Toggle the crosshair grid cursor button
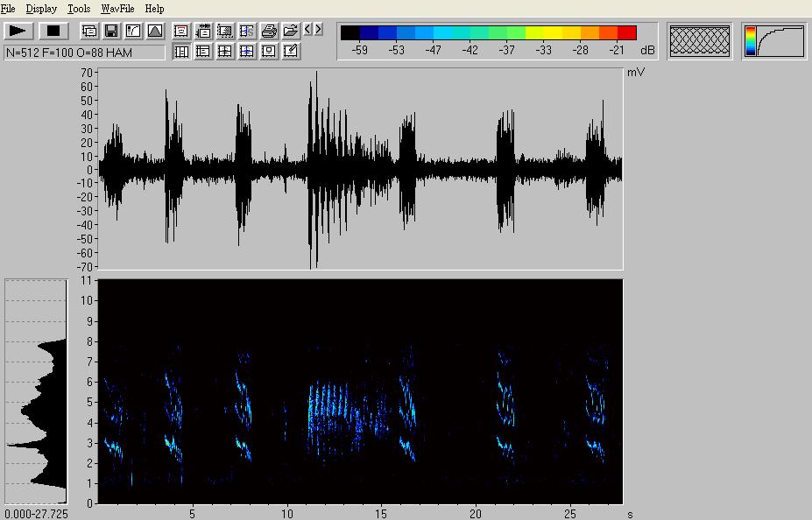812x520 pixels. [225, 52]
